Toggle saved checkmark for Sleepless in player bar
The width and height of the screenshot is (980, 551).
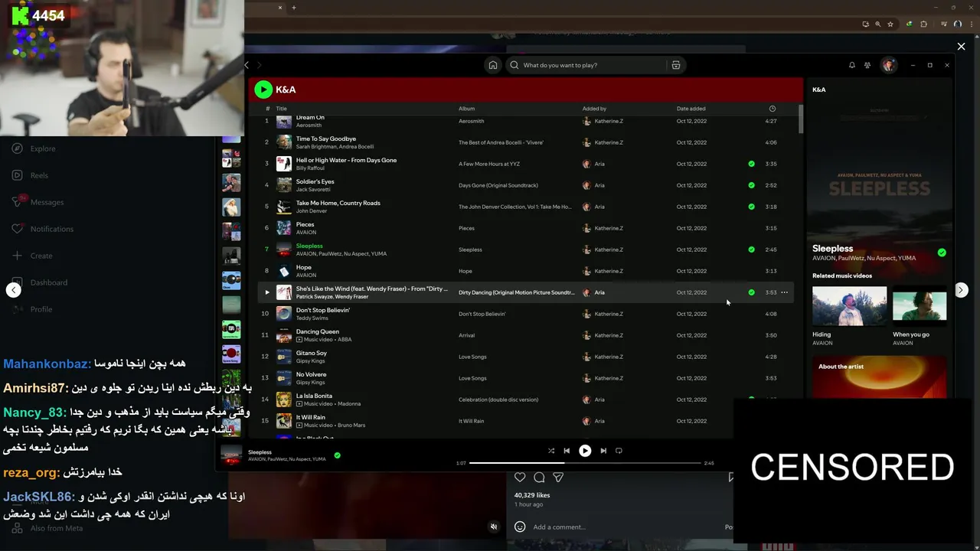tap(338, 455)
